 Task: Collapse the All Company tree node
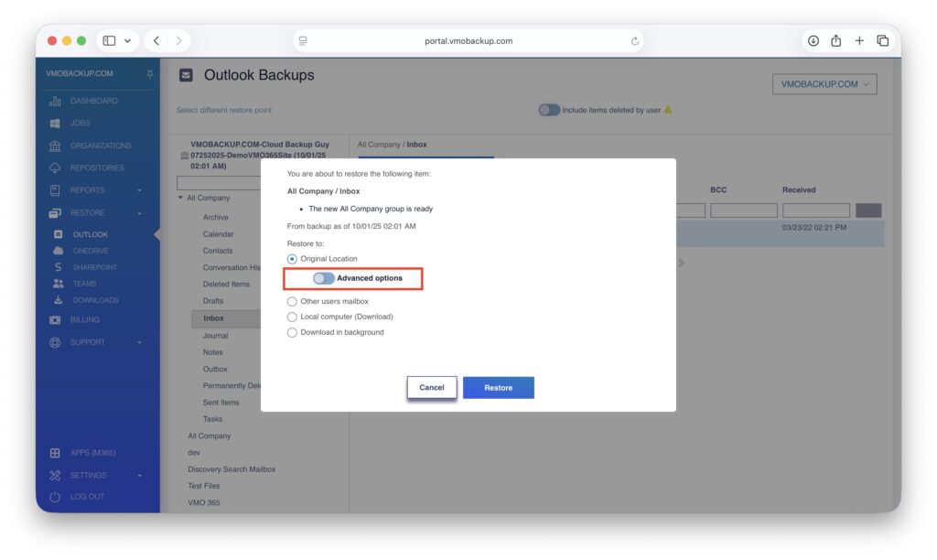[181, 198]
